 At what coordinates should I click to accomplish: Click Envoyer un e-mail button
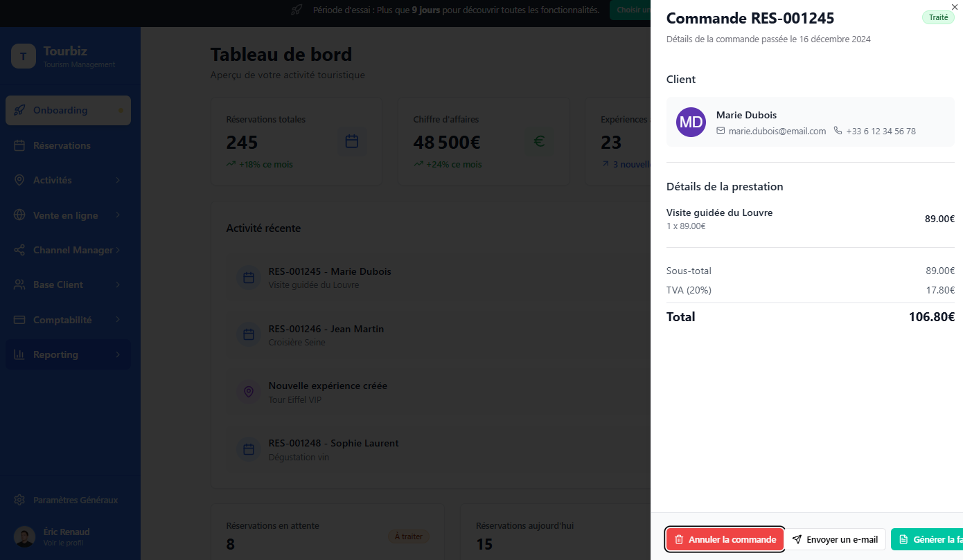(x=835, y=539)
